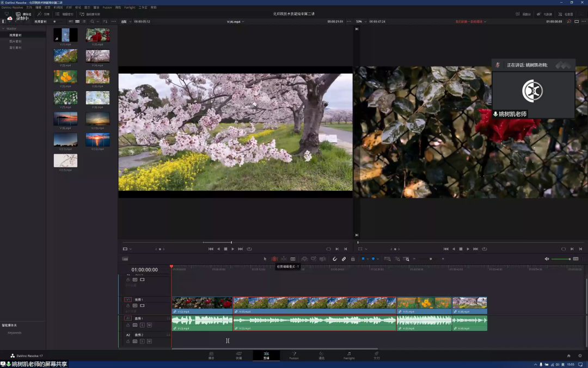Add a flag with the flag icon
The image size is (588, 368).
point(363,259)
